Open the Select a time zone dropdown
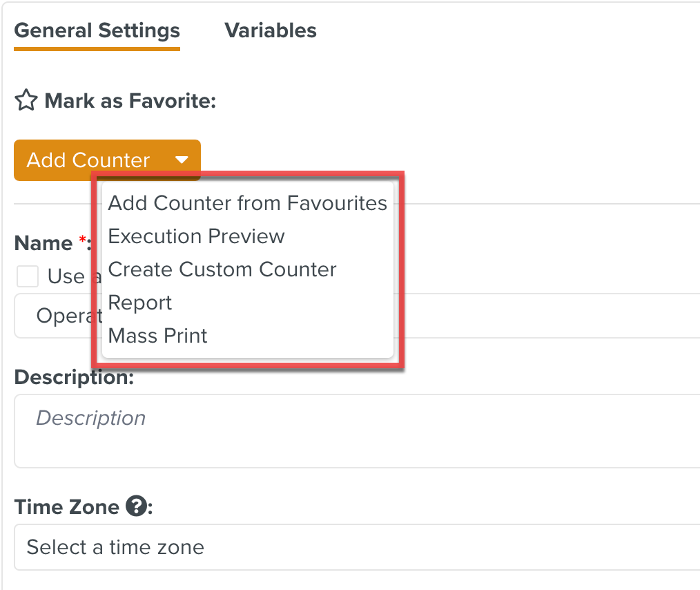Image resolution: width=700 pixels, height=590 pixels. pos(357,547)
